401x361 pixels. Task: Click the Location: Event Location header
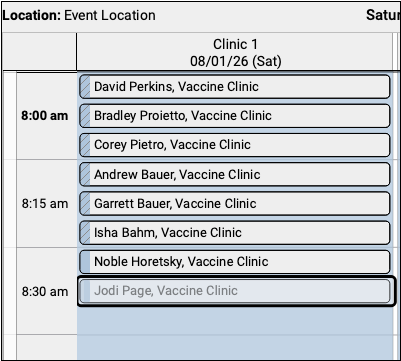point(79,15)
